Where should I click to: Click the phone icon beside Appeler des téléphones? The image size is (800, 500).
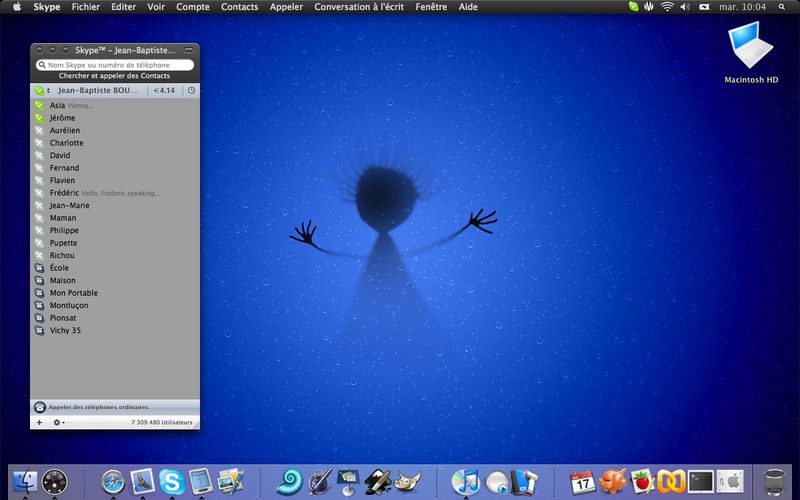click(40, 407)
